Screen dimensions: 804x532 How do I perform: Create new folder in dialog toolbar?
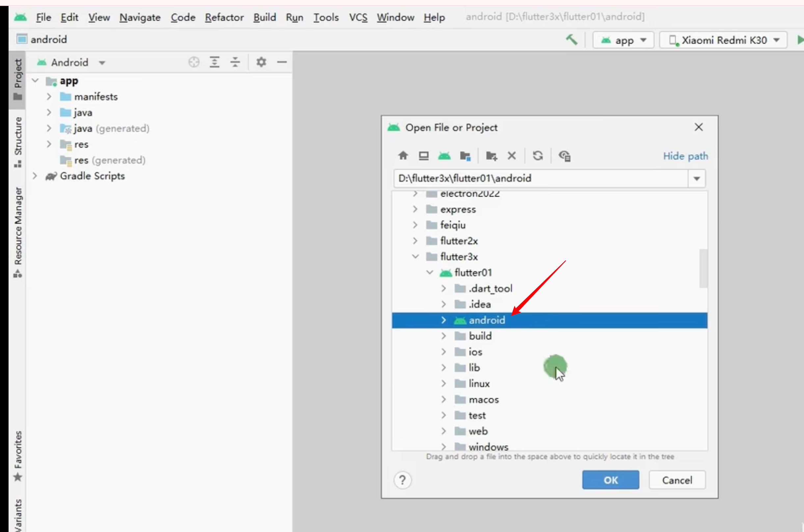click(491, 156)
